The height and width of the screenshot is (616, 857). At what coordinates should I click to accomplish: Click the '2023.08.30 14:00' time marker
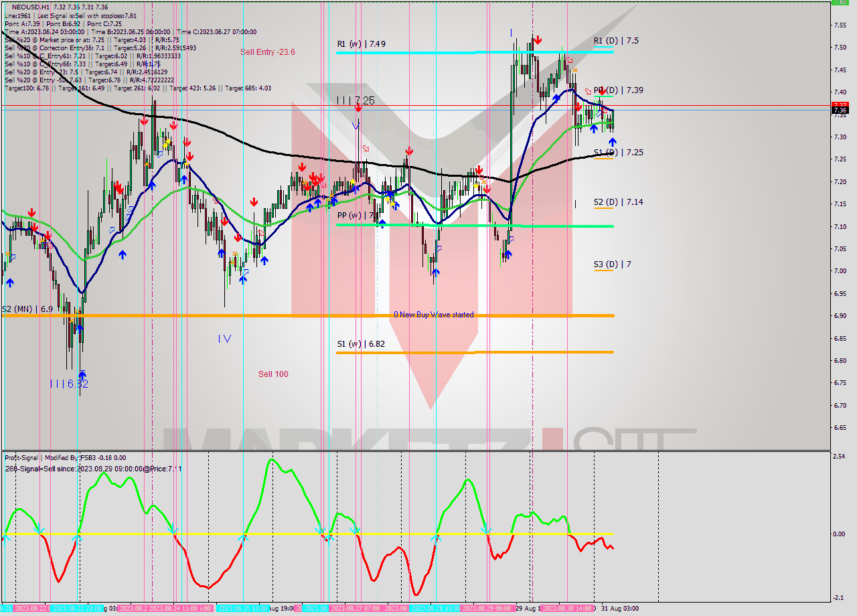pyautogui.click(x=568, y=608)
